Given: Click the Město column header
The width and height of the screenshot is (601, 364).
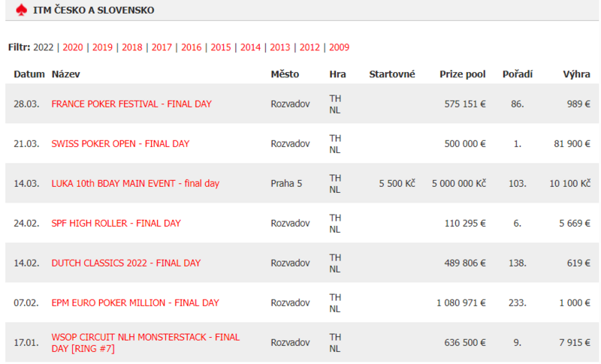Looking at the screenshot, I should point(285,74).
